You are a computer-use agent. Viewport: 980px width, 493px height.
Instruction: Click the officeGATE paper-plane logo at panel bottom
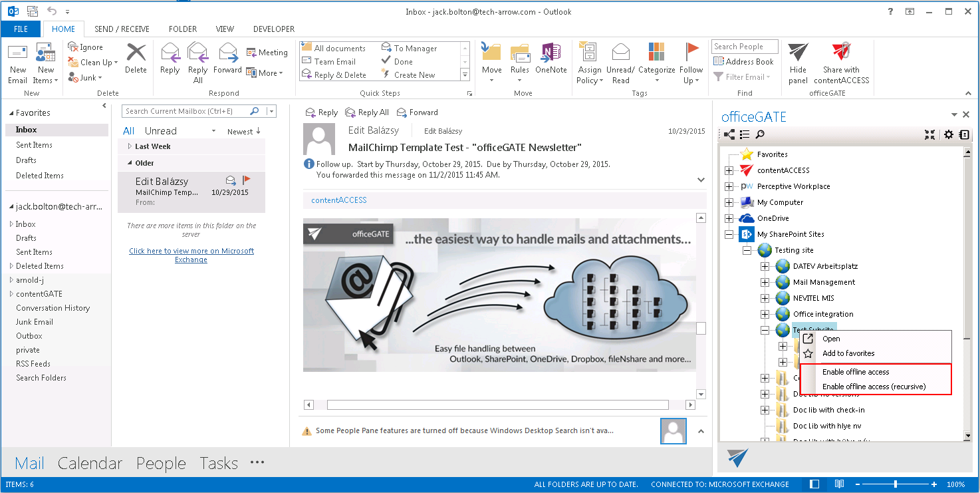coord(738,458)
